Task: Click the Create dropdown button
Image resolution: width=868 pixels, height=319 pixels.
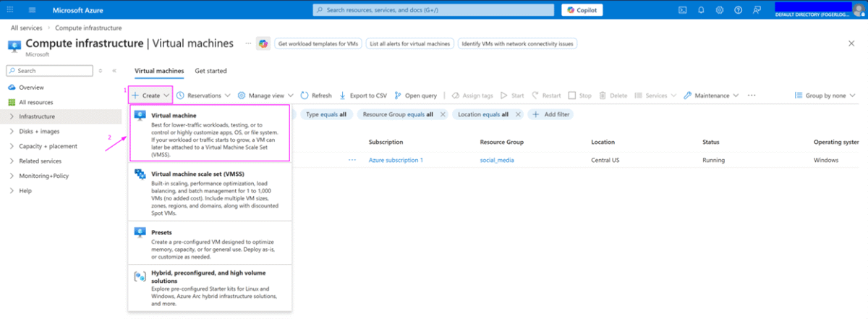Action: tap(150, 95)
